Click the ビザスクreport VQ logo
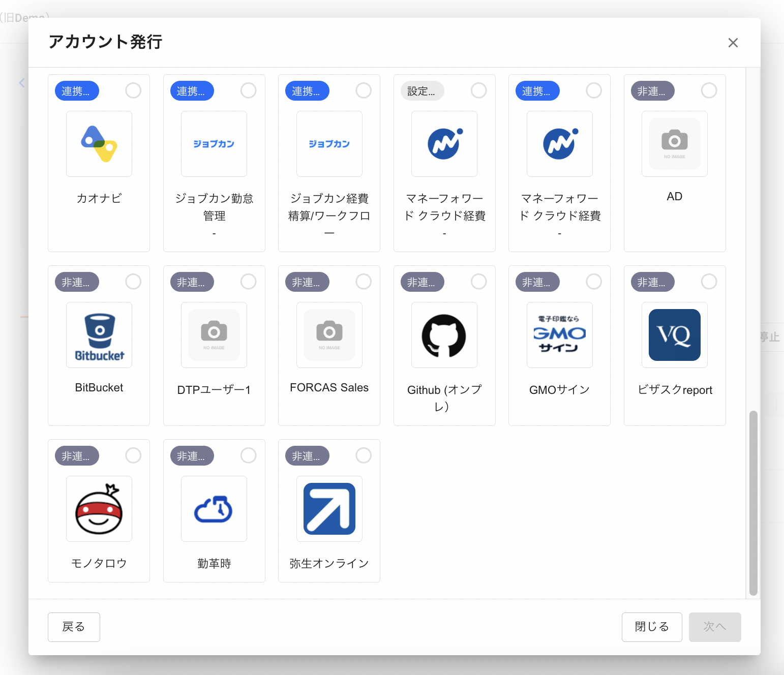Screen dimensions: 784x675 tap(674, 335)
